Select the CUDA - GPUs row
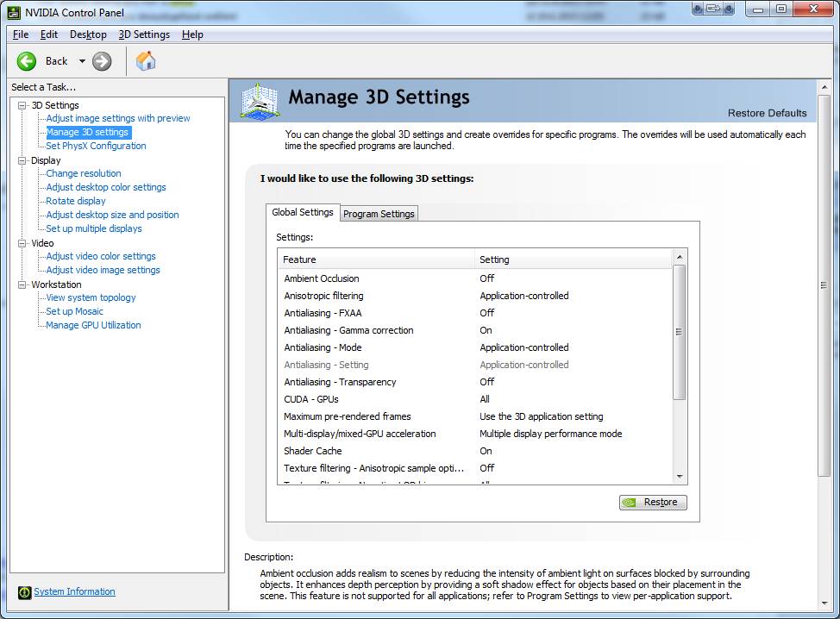The width and height of the screenshot is (840, 619). 475,399
